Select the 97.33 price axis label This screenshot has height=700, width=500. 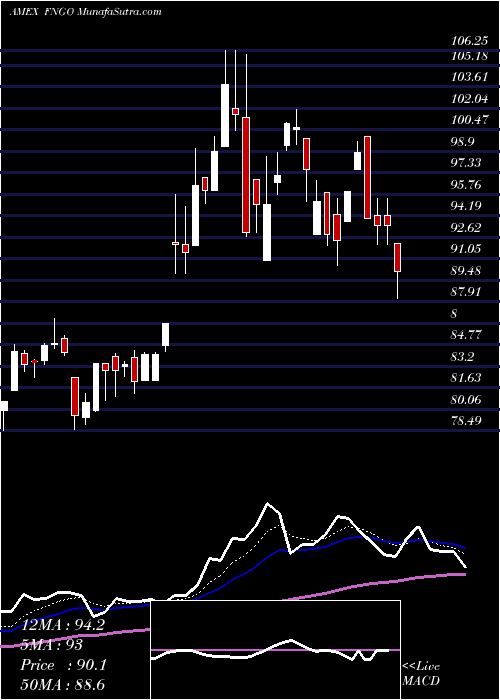pyautogui.click(x=467, y=162)
